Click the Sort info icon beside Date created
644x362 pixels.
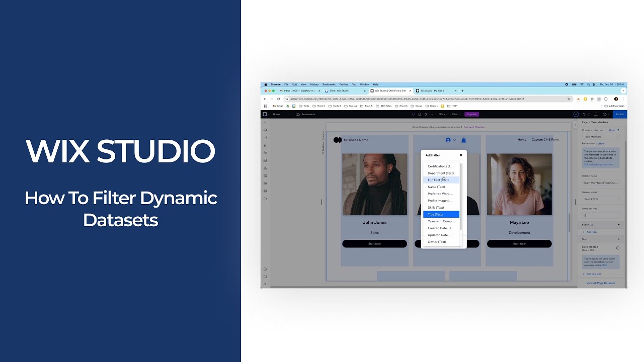tap(618, 248)
